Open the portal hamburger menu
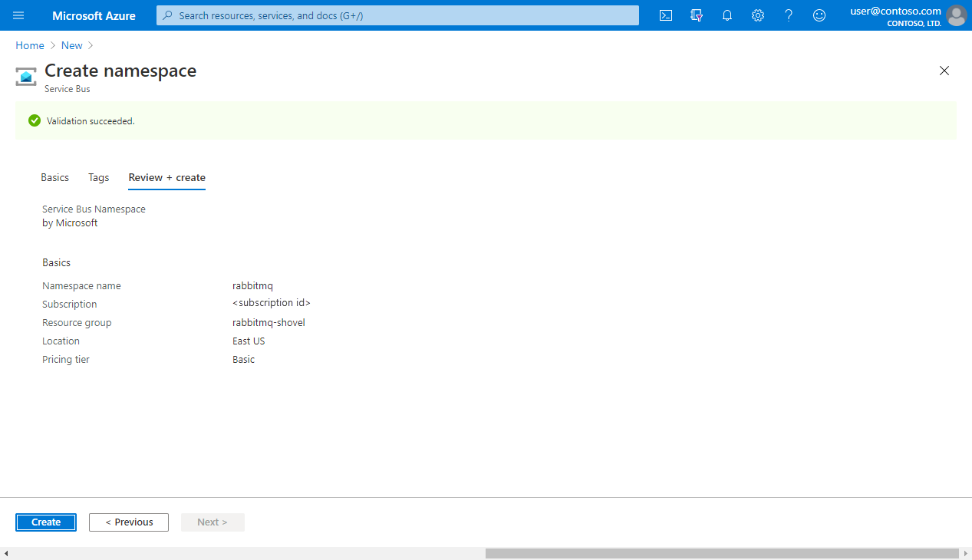 (x=18, y=15)
